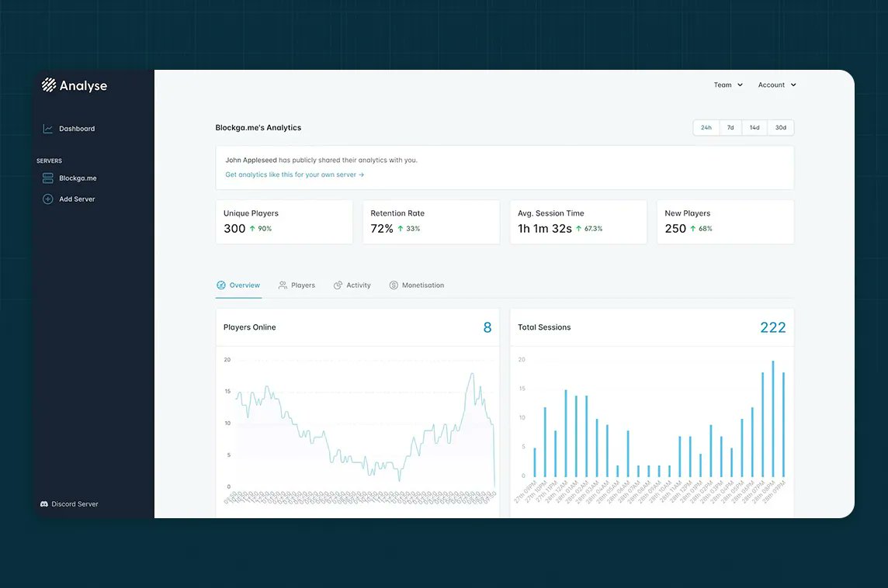888x588 pixels.
Task: Click the Overview tab compass icon
Action: coord(221,285)
